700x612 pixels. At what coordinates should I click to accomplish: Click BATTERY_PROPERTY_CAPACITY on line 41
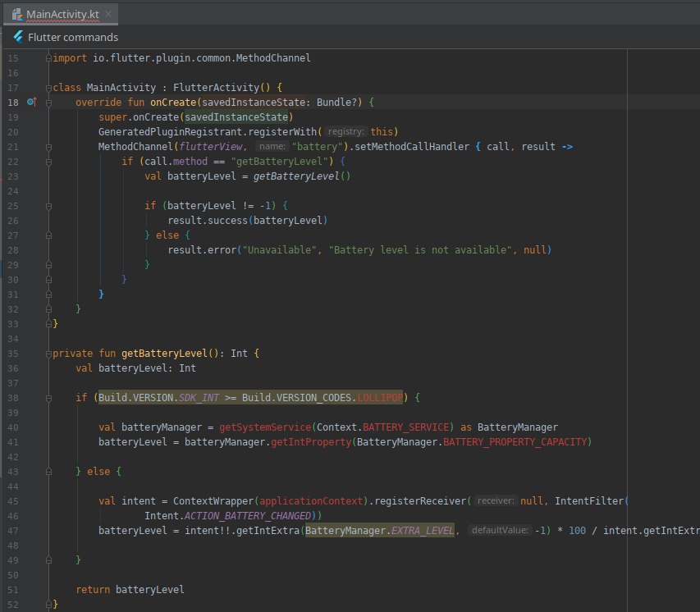point(515,442)
